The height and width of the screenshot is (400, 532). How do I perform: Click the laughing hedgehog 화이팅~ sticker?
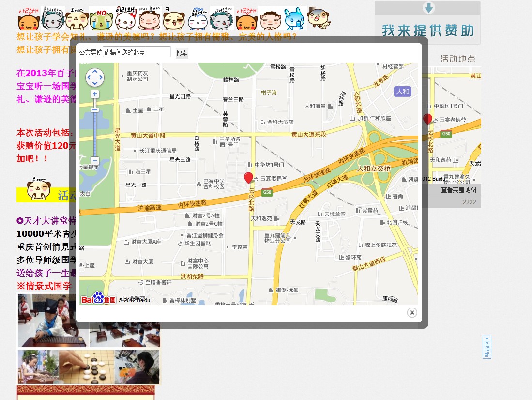tap(53, 19)
